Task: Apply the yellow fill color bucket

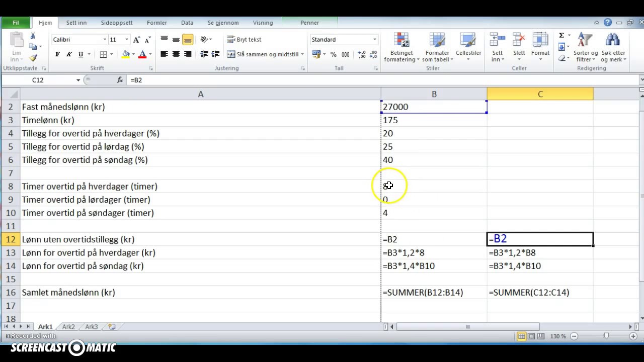Action: (126, 54)
